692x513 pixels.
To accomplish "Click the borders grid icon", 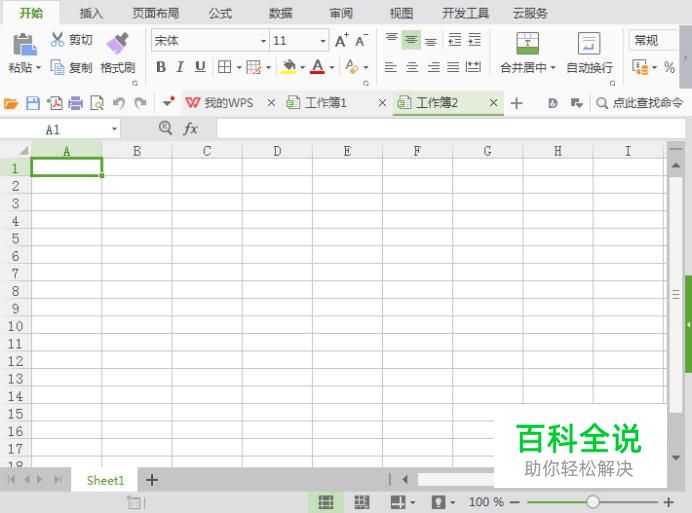I will coord(225,67).
